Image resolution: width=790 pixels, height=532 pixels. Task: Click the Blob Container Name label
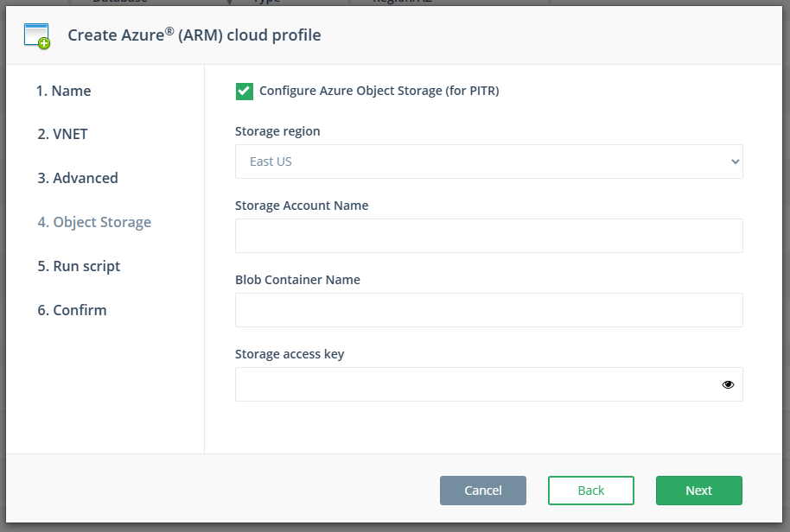click(x=297, y=280)
